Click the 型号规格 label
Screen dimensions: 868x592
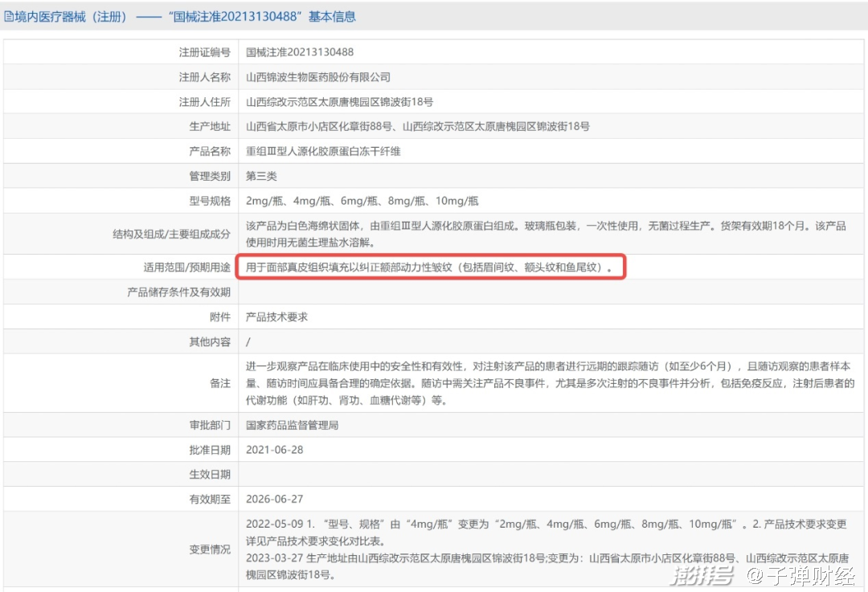[209, 201]
